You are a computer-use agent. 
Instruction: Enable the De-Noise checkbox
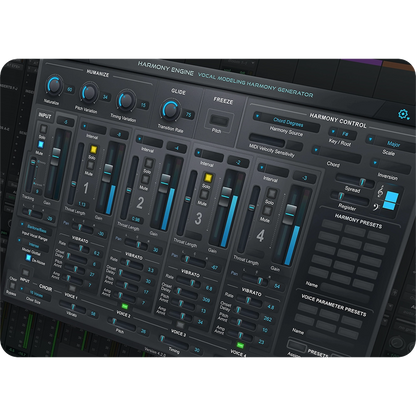coord(29,258)
